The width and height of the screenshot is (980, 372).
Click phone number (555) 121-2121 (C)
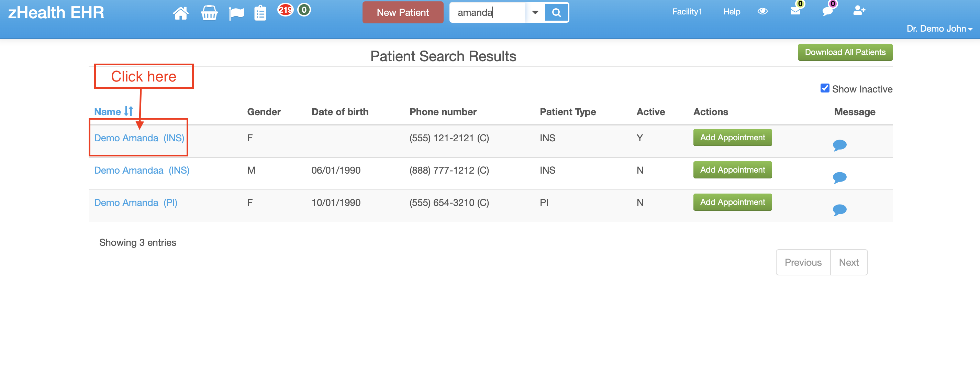[449, 138]
